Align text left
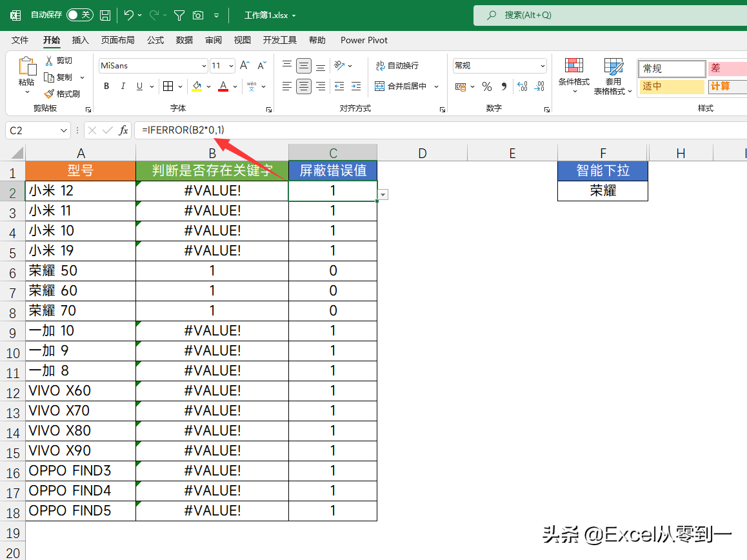The height and width of the screenshot is (560, 747). (287, 86)
